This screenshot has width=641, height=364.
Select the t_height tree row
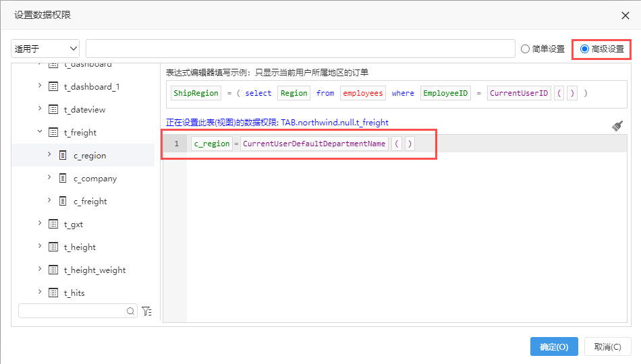tap(83, 247)
